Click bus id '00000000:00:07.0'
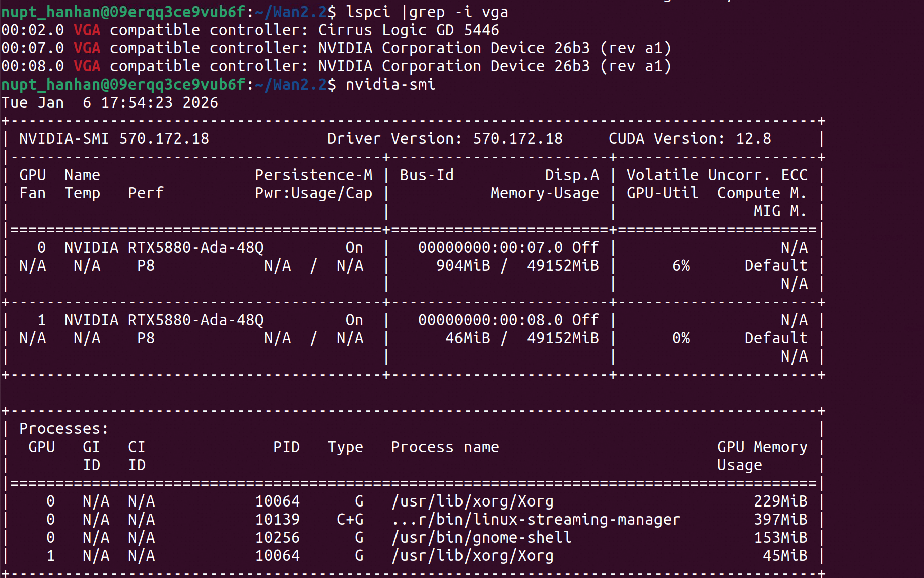Image resolution: width=924 pixels, height=578 pixels. (x=490, y=247)
